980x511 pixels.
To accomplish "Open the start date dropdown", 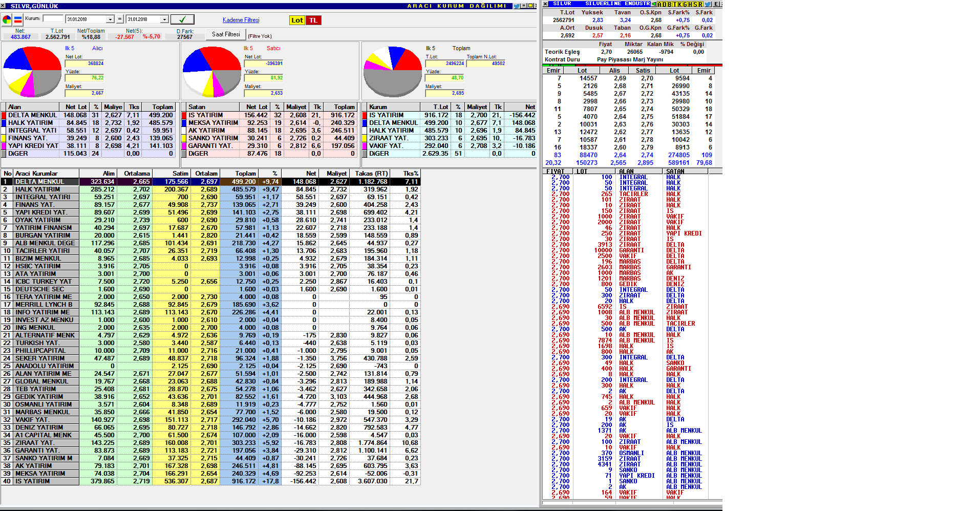I will [110, 19].
